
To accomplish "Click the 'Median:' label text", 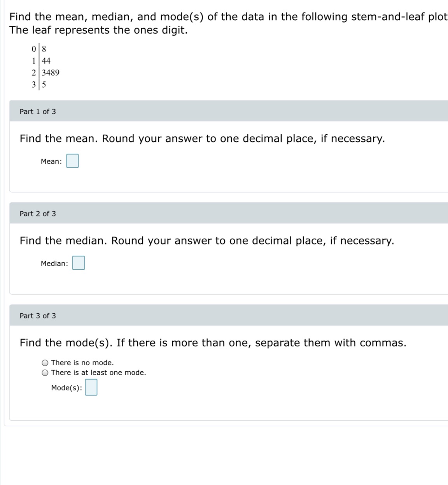I will (x=54, y=263).
